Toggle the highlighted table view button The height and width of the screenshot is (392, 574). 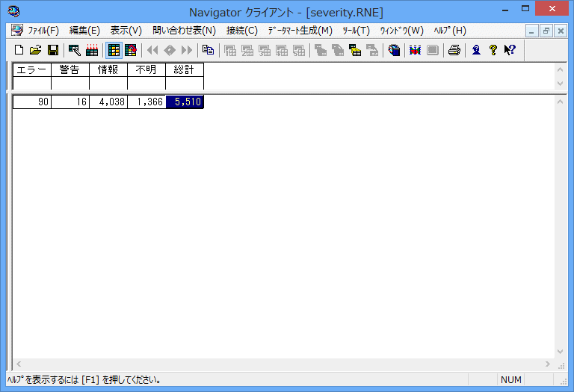pyautogui.click(x=114, y=50)
